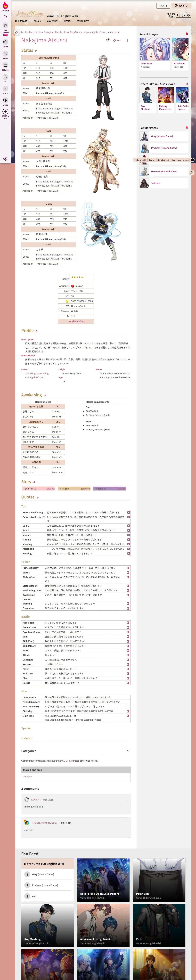
Task: Edit the Profile section pencil icon
Action: point(37,331)
